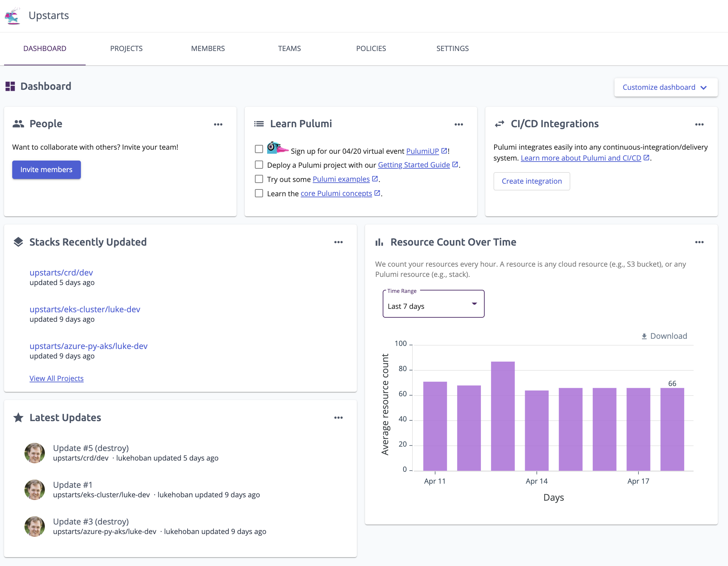Image resolution: width=728 pixels, height=566 pixels.
Task: Open the Teams tab
Action: click(290, 49)
